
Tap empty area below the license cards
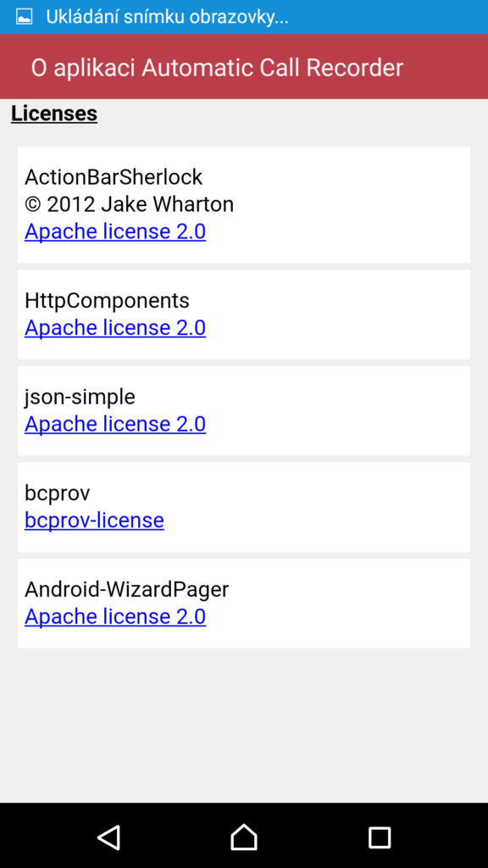(x=244, y=726)
